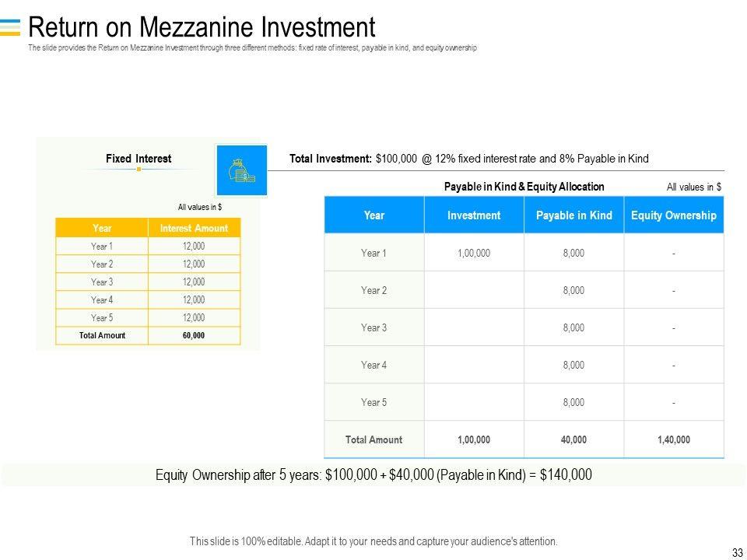Click the 1,00,000 investment value for Year 1
Viewport: 747px width, 560px height.
tap(474, 253)
